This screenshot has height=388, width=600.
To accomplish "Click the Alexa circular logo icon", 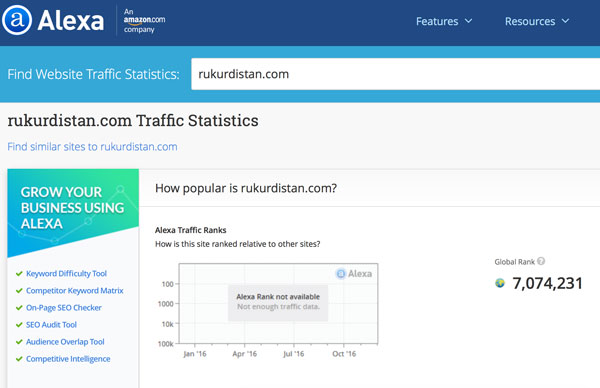I will click(x=16, y=20).
